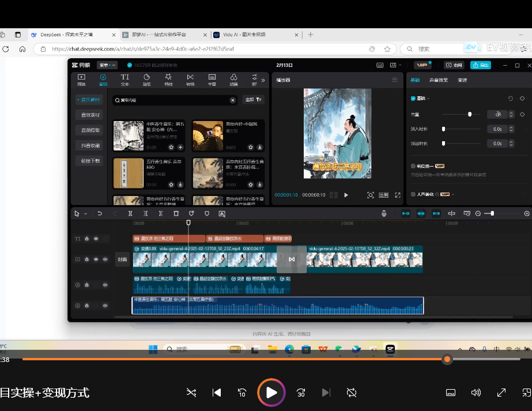532x411 pixels.
Task: Play the preview in the player panel
Action: (346, 195)
